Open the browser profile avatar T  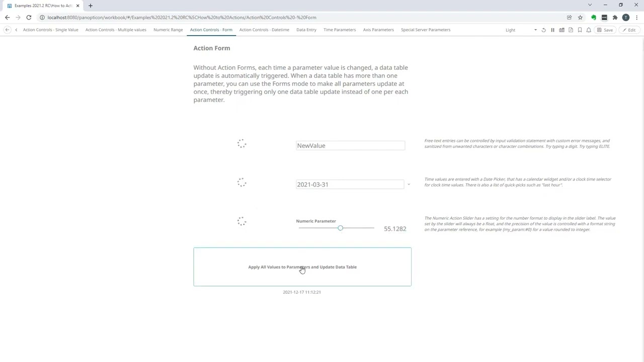[626, 18]
